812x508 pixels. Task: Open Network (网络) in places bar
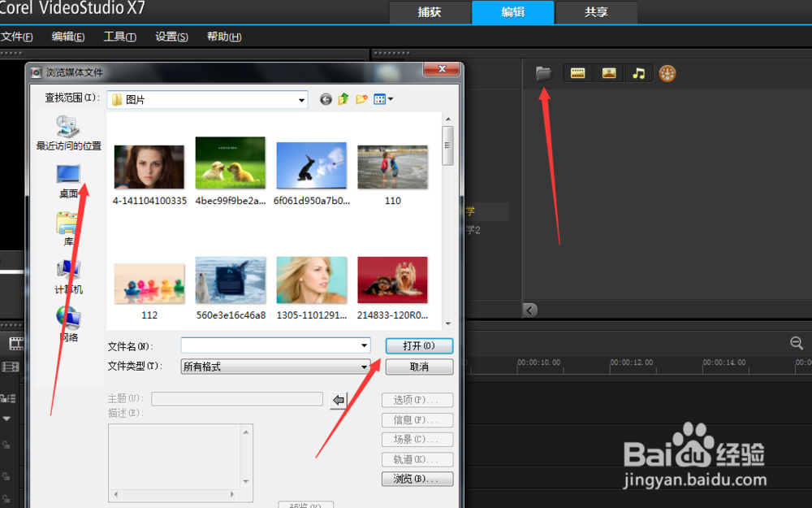pos(68,324)
